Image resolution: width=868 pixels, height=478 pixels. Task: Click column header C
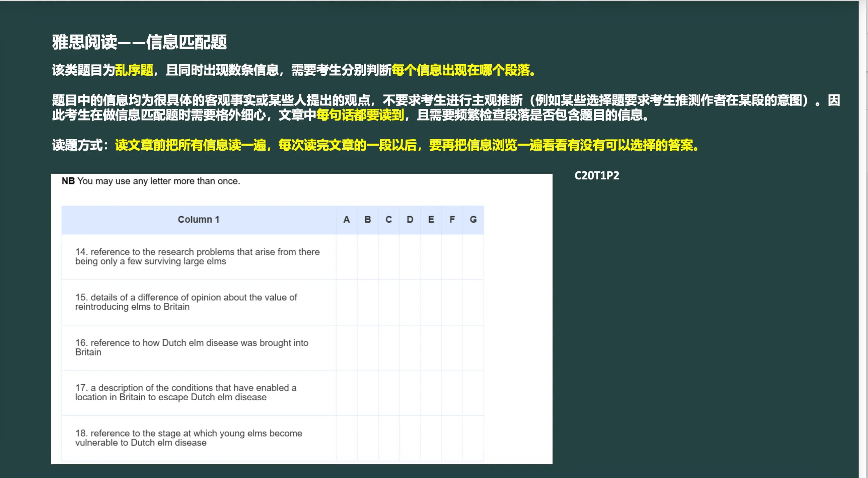click(388, 220)
